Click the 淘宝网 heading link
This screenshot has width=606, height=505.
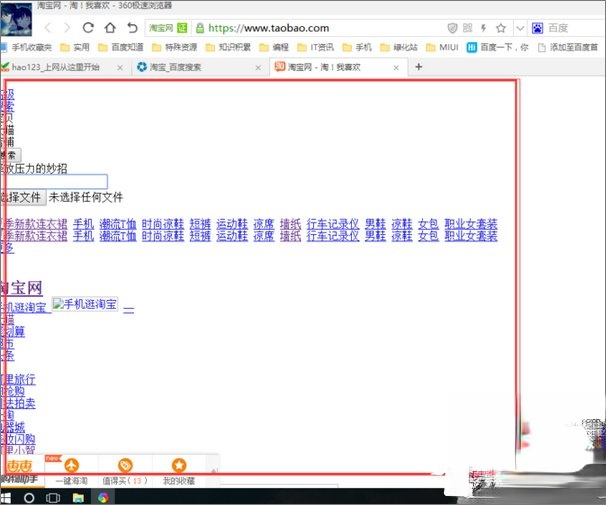click(22, 289)
